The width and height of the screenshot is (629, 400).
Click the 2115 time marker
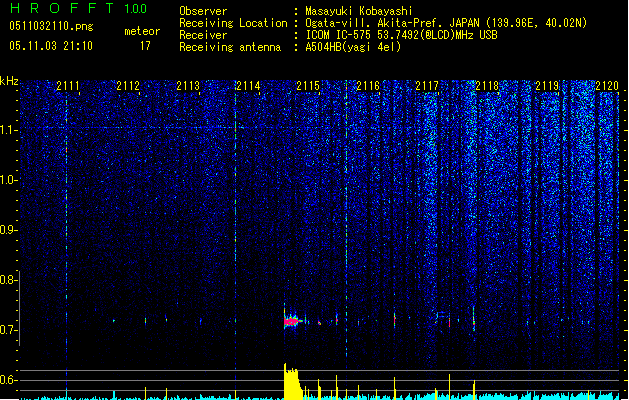point(308,86)
